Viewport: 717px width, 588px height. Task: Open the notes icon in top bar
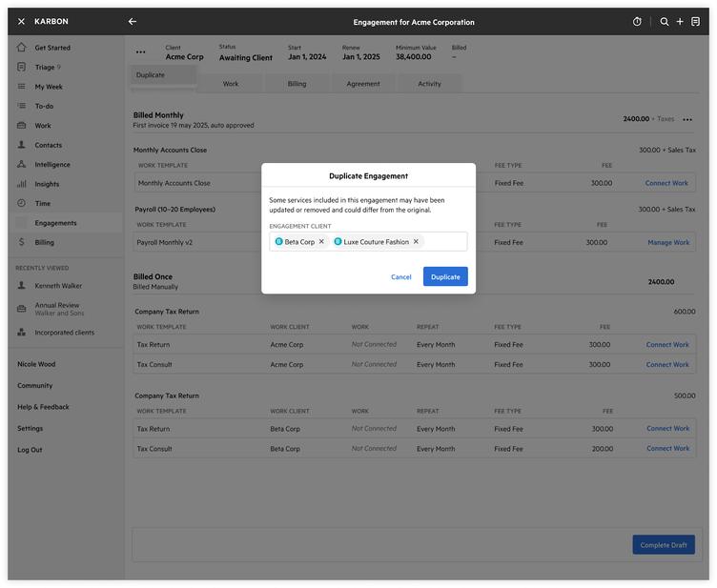tap(695, 22)
